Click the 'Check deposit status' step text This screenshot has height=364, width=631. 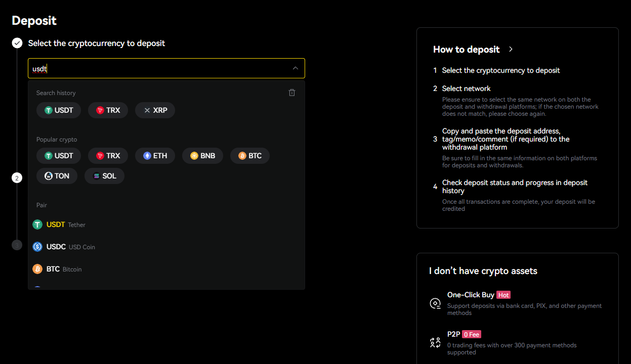pyautogui.click(x=515, y=187)
